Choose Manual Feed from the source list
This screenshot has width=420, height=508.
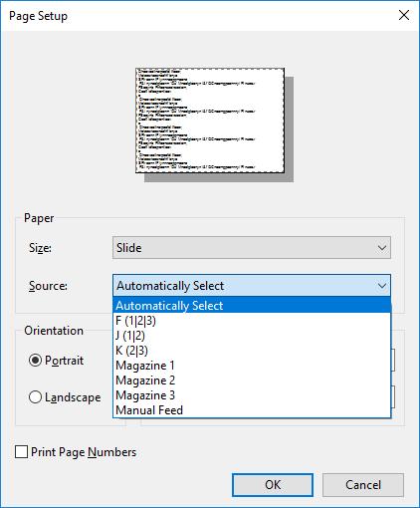coord(252,410)
